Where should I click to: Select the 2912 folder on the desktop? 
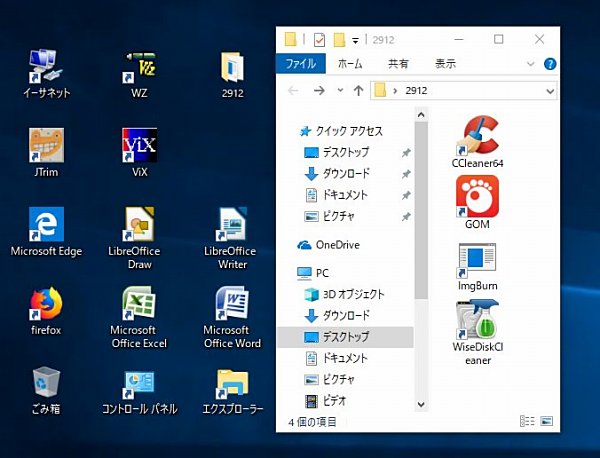pos(232,74)
